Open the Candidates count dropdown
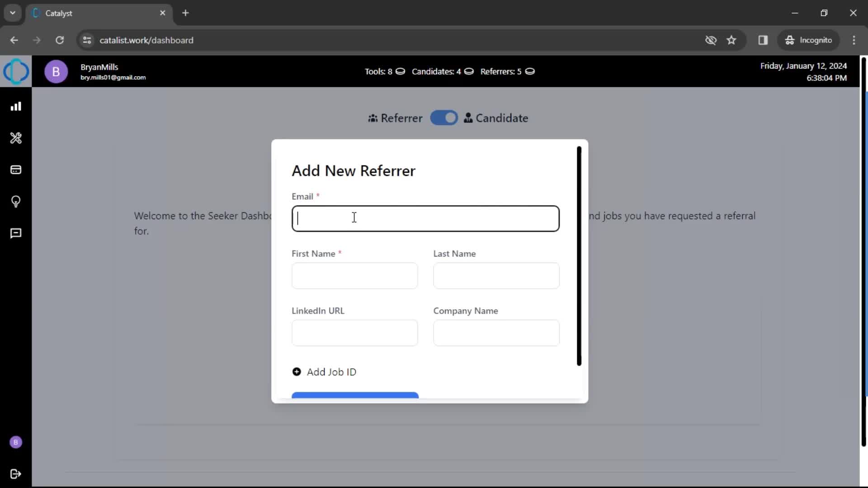 (x=470, y=71)
